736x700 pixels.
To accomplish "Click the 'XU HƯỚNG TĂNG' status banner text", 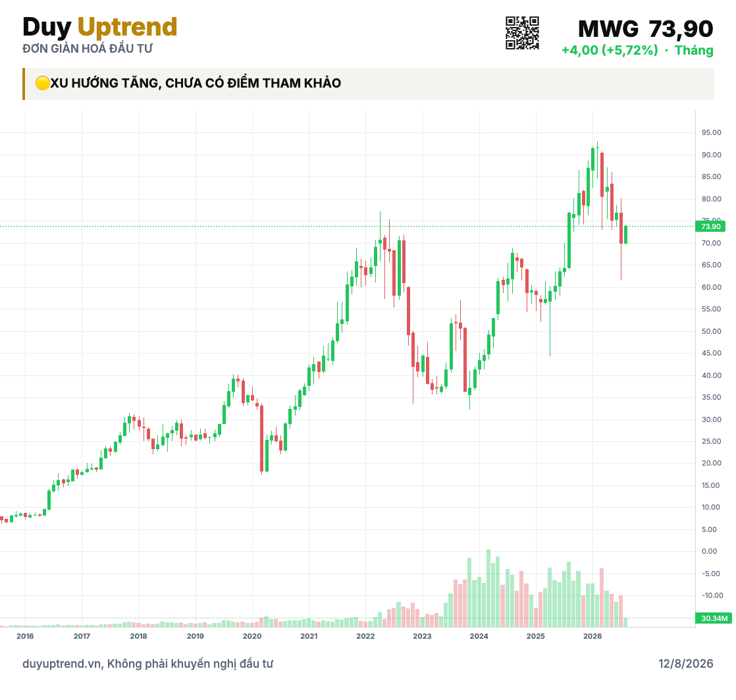I will click(x=196, y=83).
